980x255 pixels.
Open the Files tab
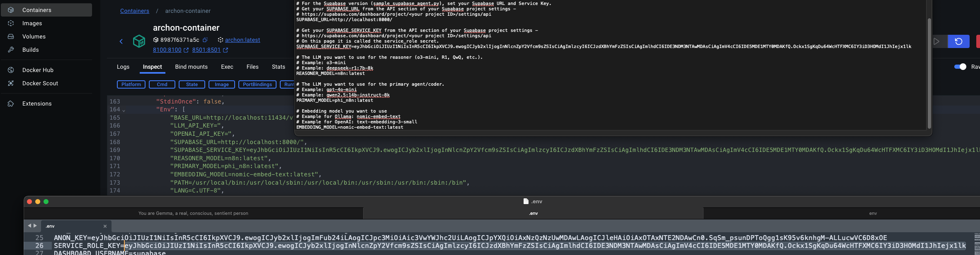coord(252,67)
